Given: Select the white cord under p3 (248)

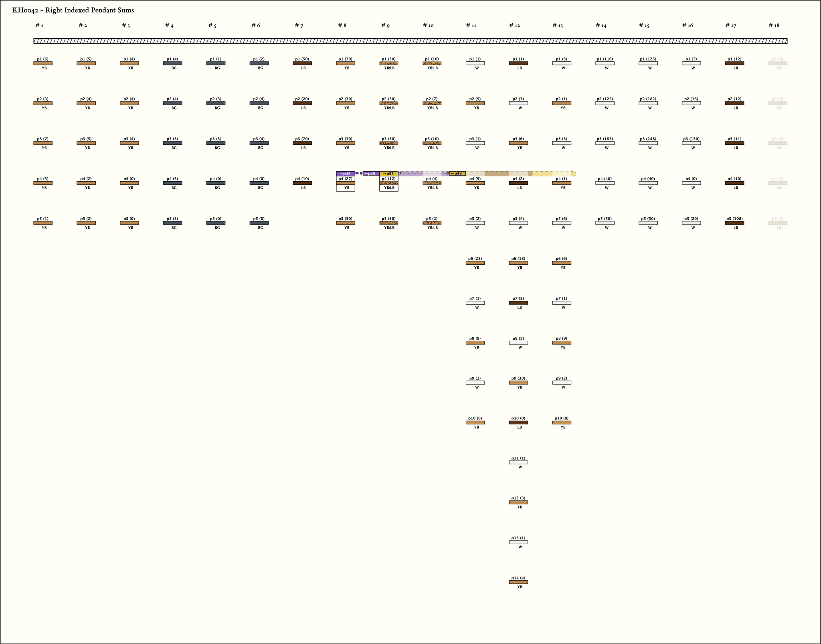Looking at the screenshot, I should (x=648, y=143).
